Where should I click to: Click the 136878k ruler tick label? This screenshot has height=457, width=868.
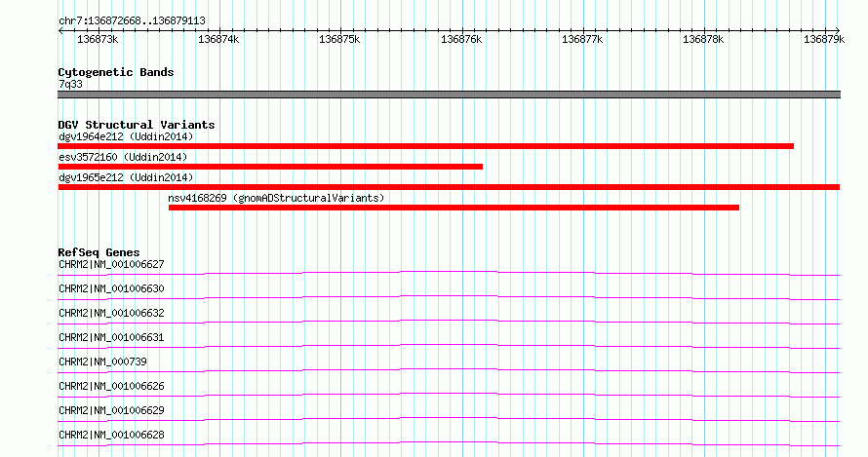(703, 39)
